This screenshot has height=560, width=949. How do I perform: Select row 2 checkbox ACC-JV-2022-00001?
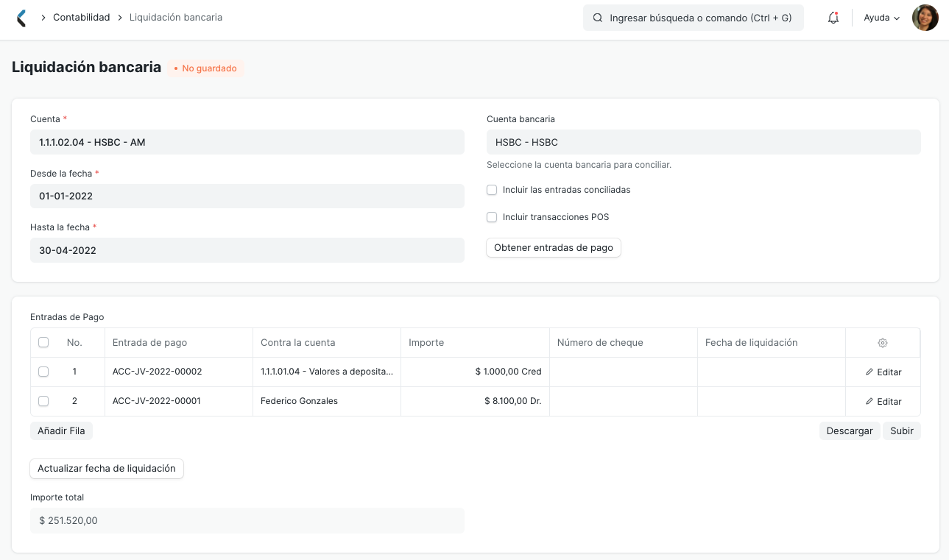43,401
